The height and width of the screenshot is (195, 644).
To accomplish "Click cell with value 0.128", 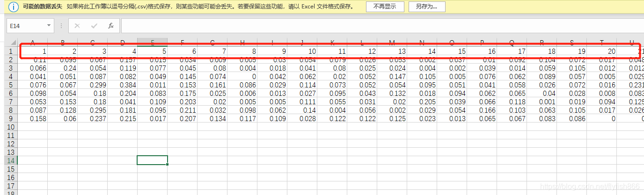I will tap(62, 110).
